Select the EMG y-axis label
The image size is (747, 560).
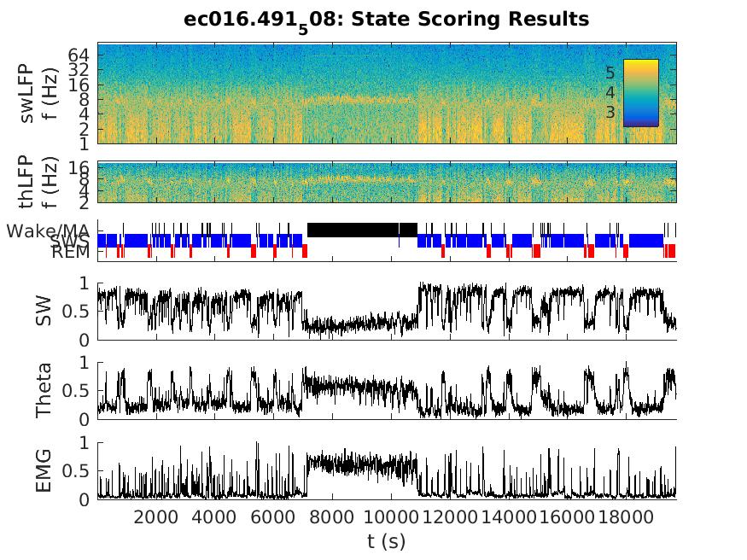(44, 471)
